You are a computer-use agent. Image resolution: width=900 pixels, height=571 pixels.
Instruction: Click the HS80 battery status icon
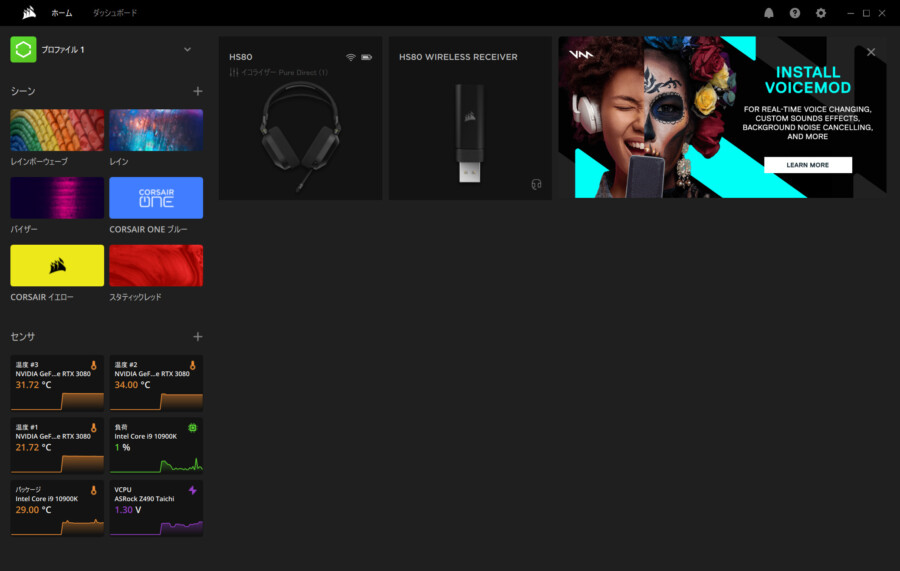tap(367, 57)
